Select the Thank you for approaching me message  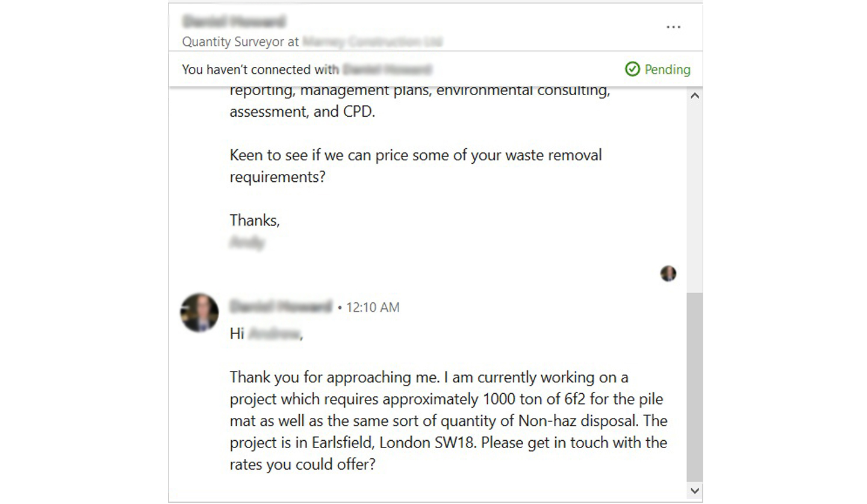click(449, 421)
